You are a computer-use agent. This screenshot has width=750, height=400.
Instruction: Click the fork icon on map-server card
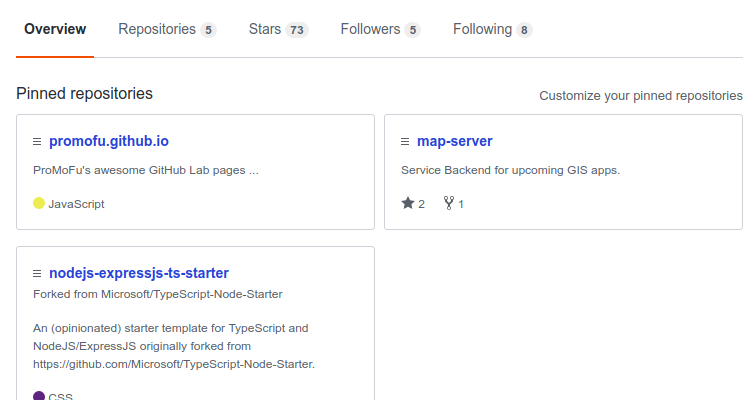tap(449, 203)
